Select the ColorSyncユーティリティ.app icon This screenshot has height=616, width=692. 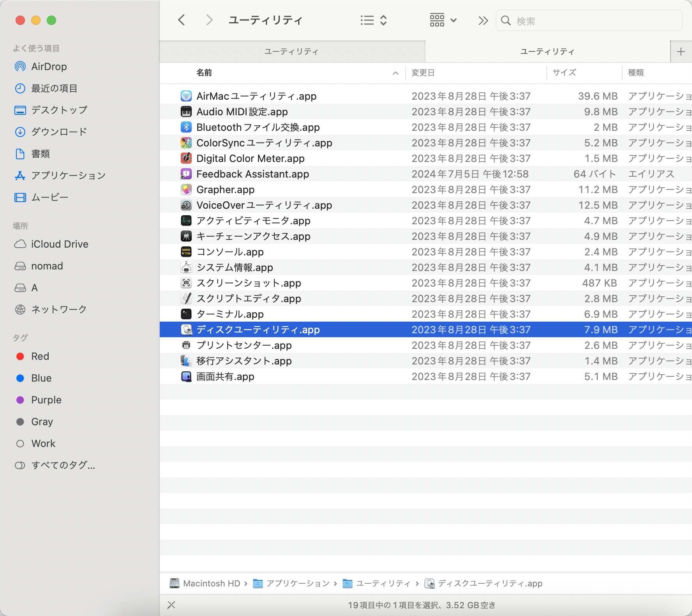187,143
